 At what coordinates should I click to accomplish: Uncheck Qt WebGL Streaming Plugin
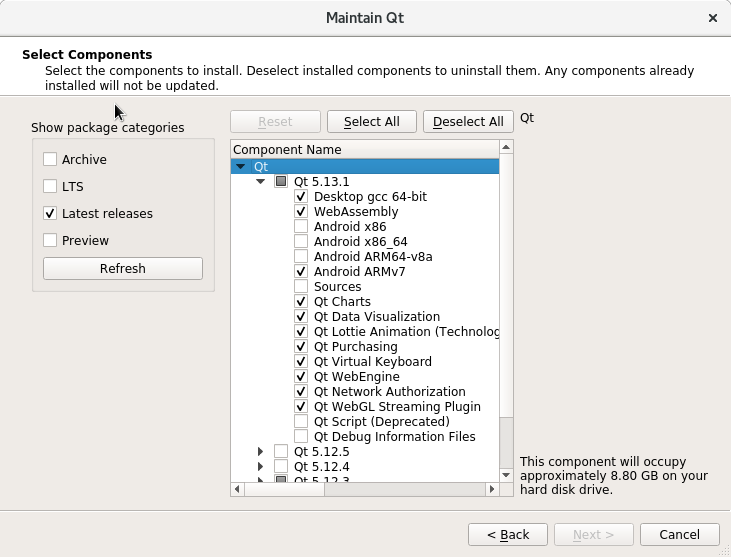tap(301, 406)
